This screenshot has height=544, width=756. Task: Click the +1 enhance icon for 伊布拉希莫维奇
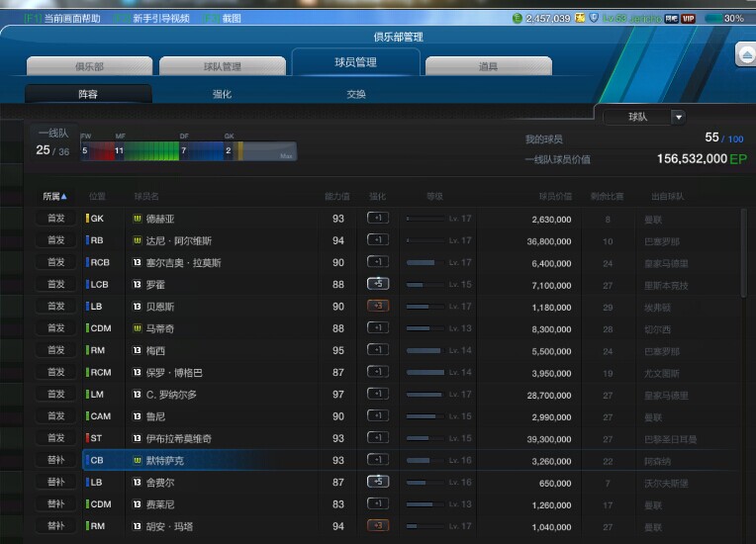click(378, 437)
